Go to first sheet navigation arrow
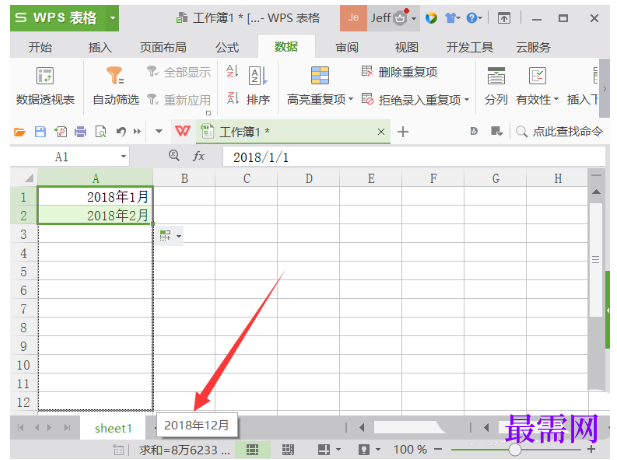Screen dimensions: 617x460 tap(20, 427)
